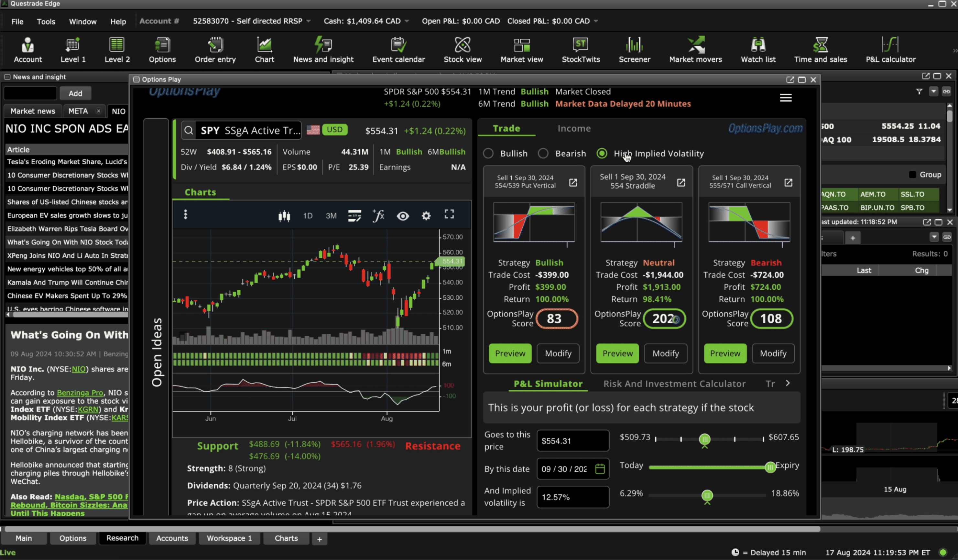
Task: Enable the Group checkbox in watch list
Action: [x=913, y=174]
